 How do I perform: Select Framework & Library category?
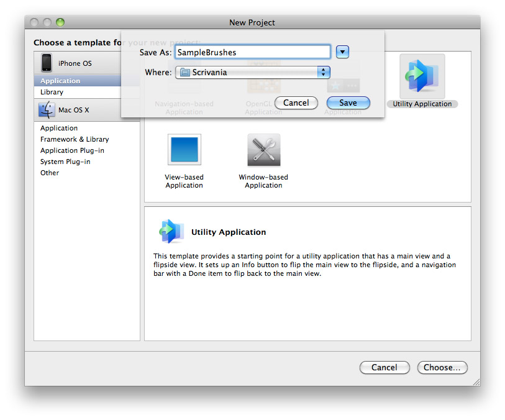pyautogui.click(x=75, y=139)
